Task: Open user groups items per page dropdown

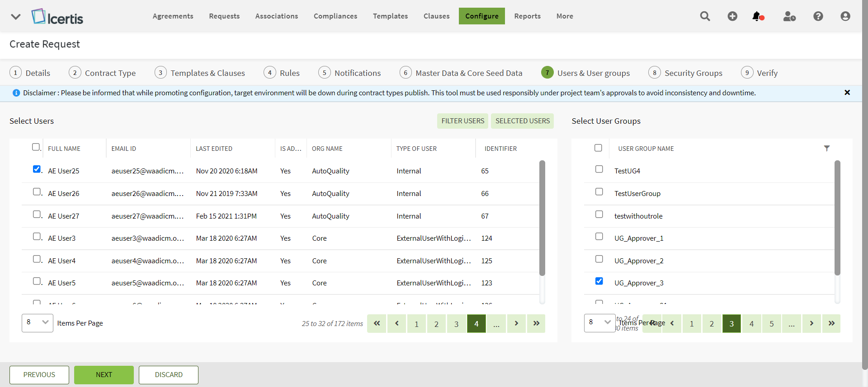Action: tap(599, 323)
